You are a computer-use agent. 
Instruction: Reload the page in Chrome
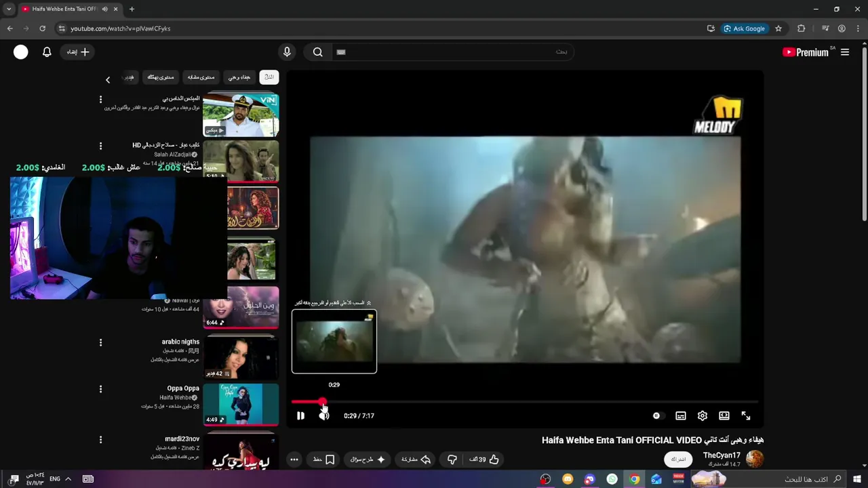[42, 28]
